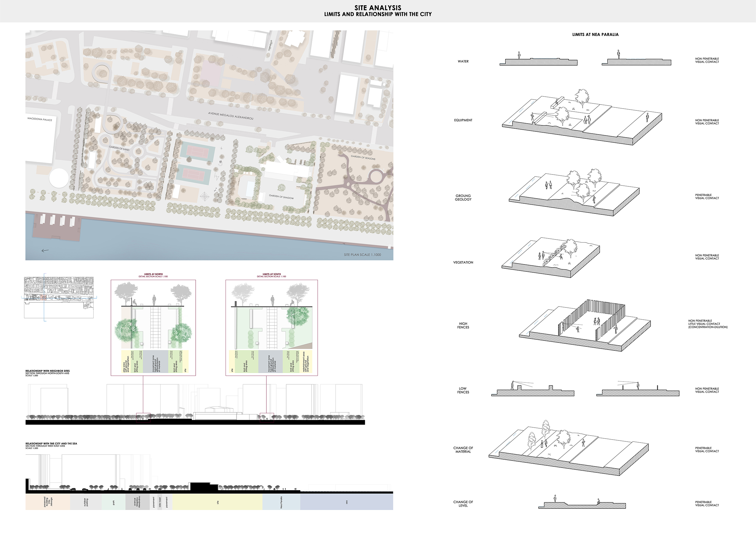Click the north arrow in the sea area

coord(45,251)
